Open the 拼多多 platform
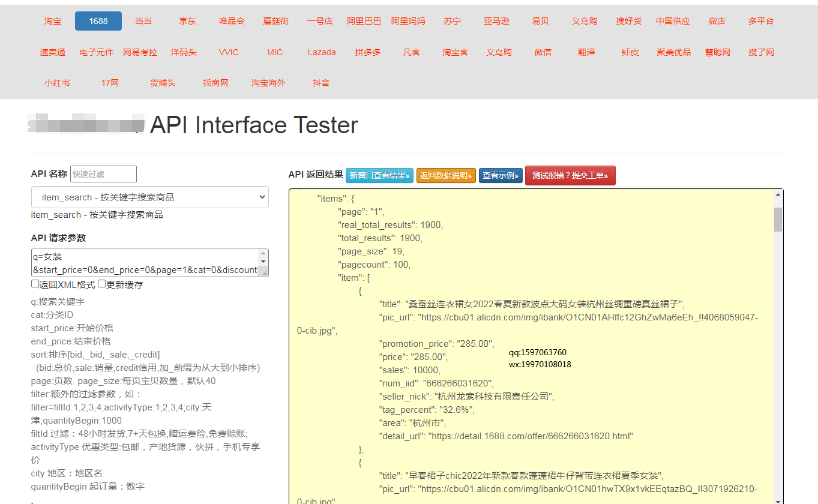Viewport: 818px width, 504px height. pos(368,52)
